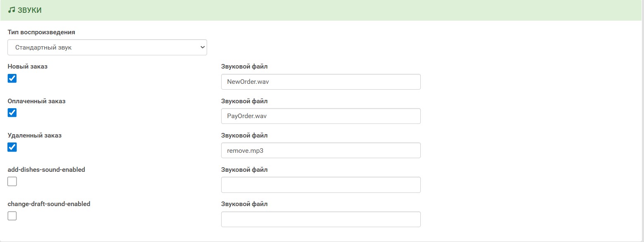
Task: Check the change-draft-sound-enabled checkbox
Action: pos(12,216)
